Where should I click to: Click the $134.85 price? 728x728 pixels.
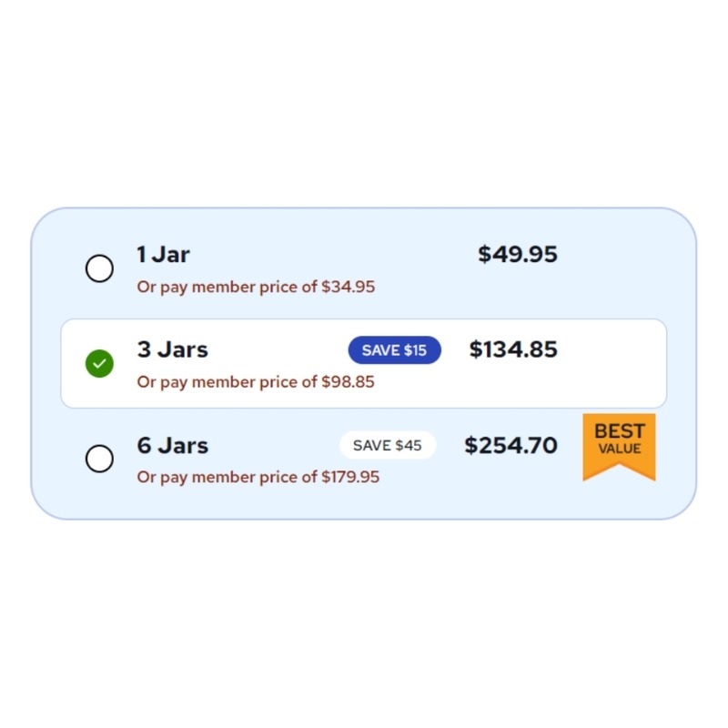click(513, 349)
